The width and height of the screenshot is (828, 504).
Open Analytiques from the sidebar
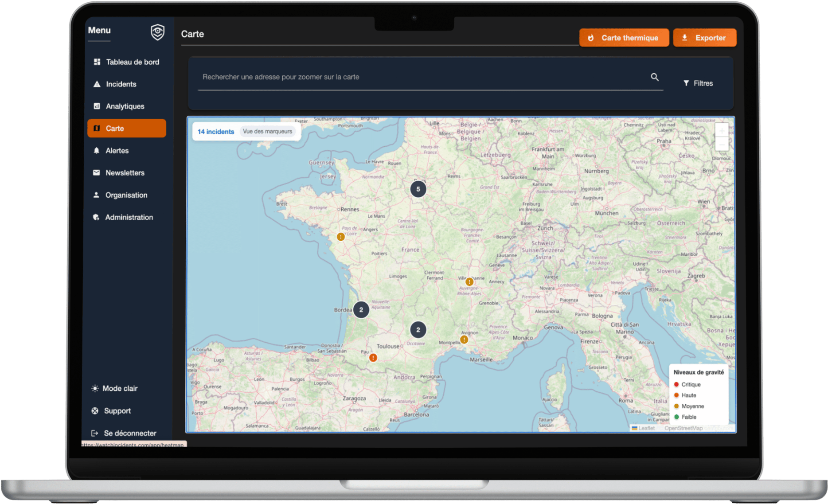click(x=125, y=106)
